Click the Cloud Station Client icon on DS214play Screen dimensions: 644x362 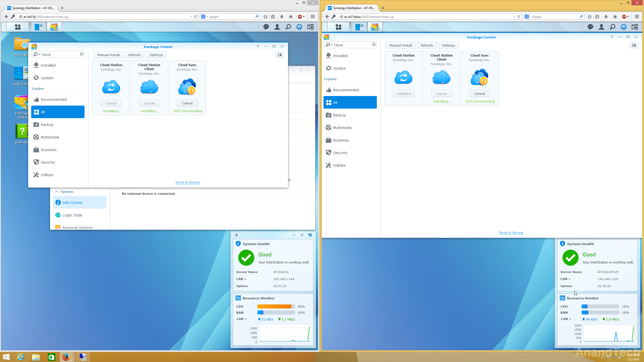tap(441, 77)
